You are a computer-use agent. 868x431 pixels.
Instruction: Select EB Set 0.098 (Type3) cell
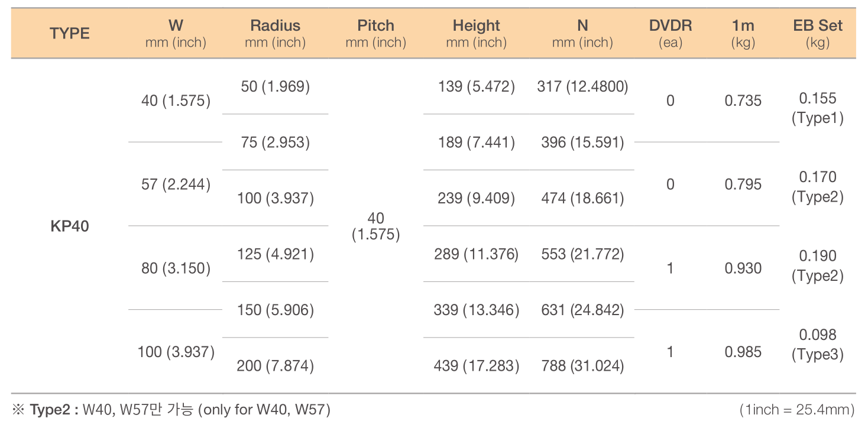coord(818,345)
